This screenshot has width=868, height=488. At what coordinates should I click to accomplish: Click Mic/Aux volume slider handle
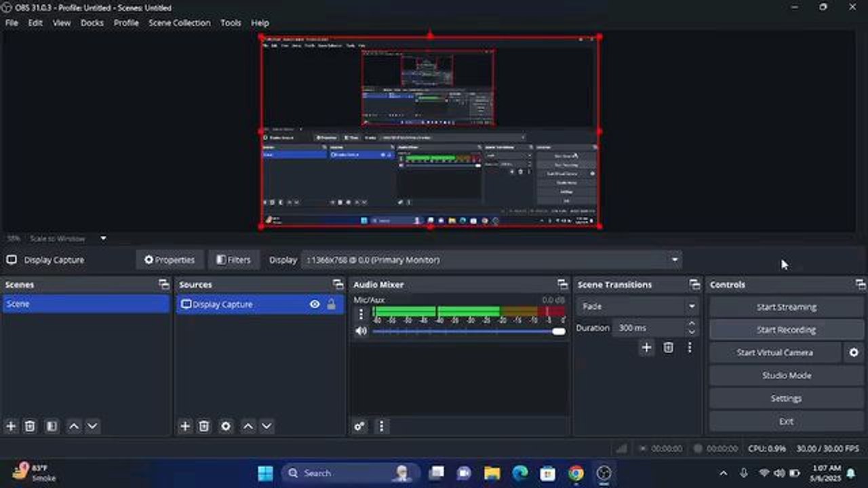coord(559,331)
